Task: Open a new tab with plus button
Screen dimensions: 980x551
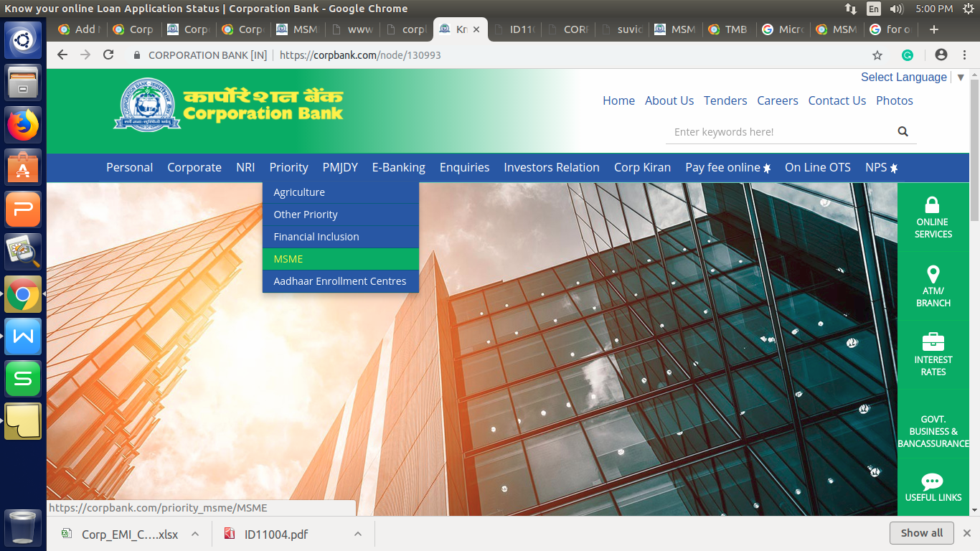Action: point(933,29)
